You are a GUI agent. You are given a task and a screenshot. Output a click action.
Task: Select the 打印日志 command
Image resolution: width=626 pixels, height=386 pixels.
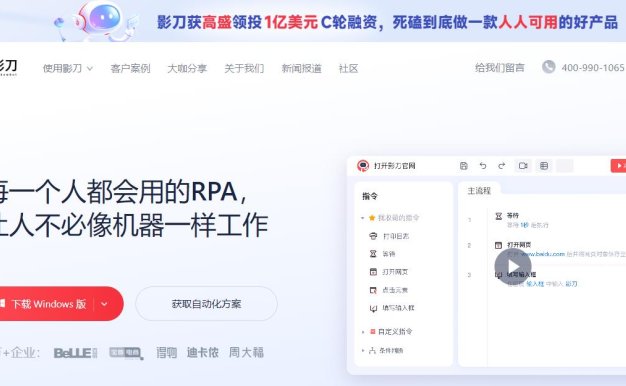389,236
